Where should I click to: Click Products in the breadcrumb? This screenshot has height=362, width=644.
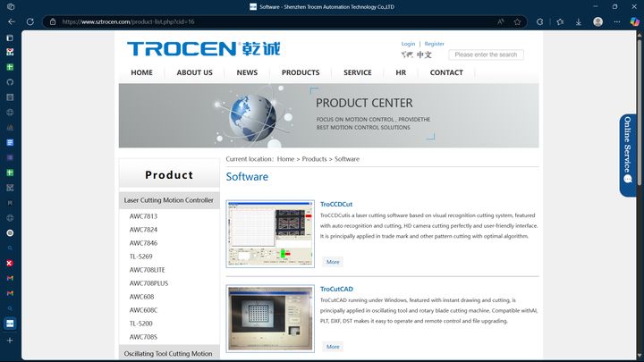point(314,159)
